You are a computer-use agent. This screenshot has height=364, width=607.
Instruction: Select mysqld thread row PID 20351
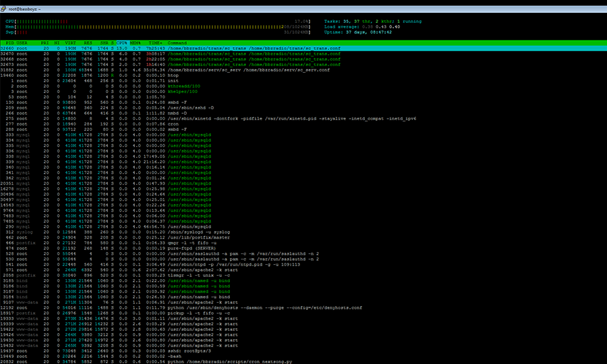[x=303, y=184]
